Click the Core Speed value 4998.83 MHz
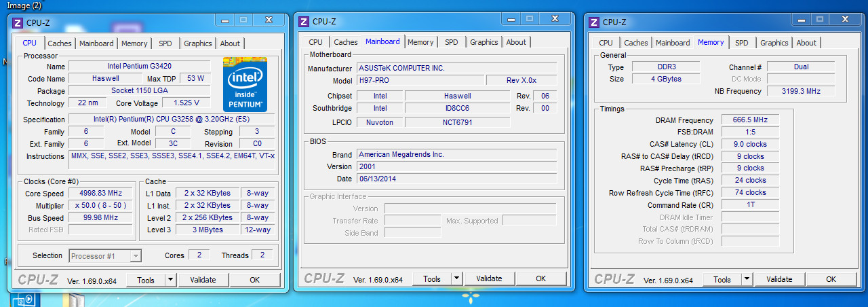The width and height of the screenshot is (868, 307). 101,194
